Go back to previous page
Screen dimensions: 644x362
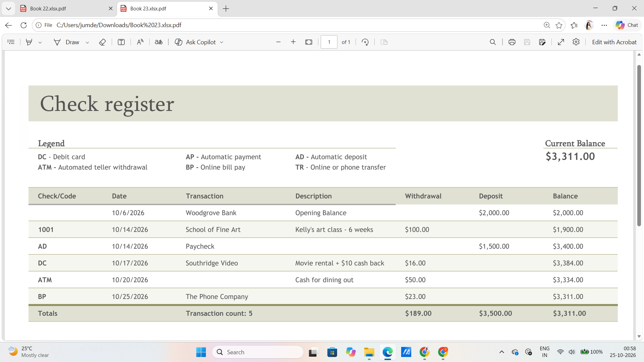[x=9, y=25]
